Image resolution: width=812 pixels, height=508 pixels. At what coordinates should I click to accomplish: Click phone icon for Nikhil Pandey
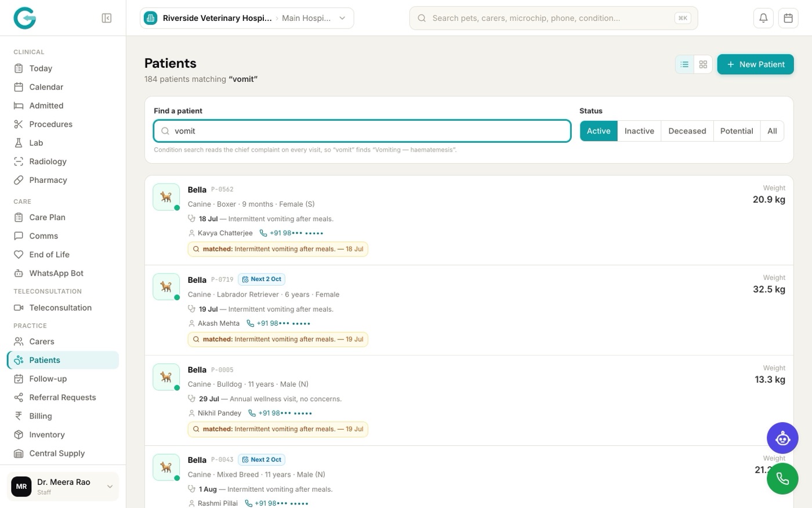click(x=252, y=413)
